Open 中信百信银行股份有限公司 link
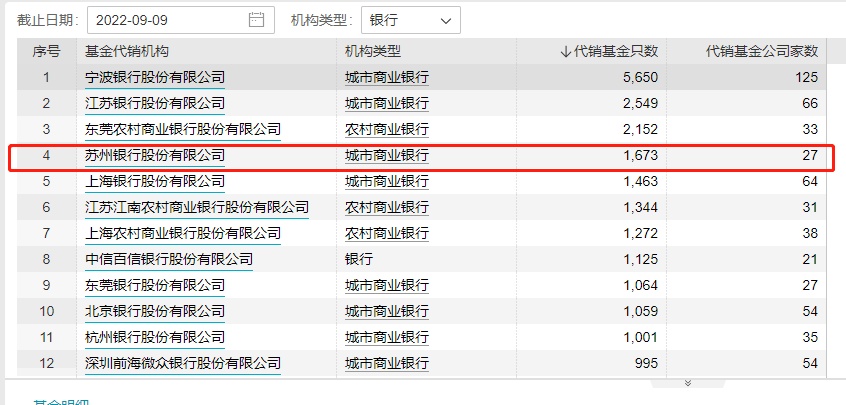The height and width of the screenshot is (405, 846). pyautogui.click(x=169, y=259)
